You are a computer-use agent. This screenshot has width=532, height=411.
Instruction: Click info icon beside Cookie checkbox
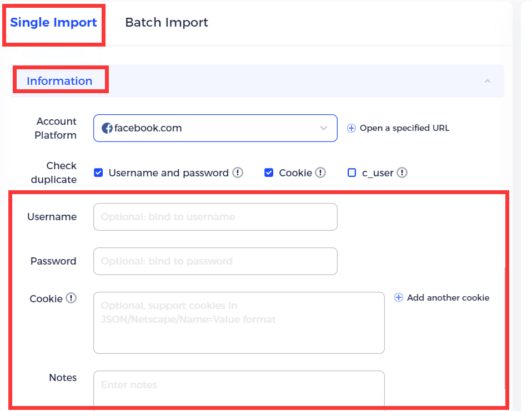pos(320,172)
